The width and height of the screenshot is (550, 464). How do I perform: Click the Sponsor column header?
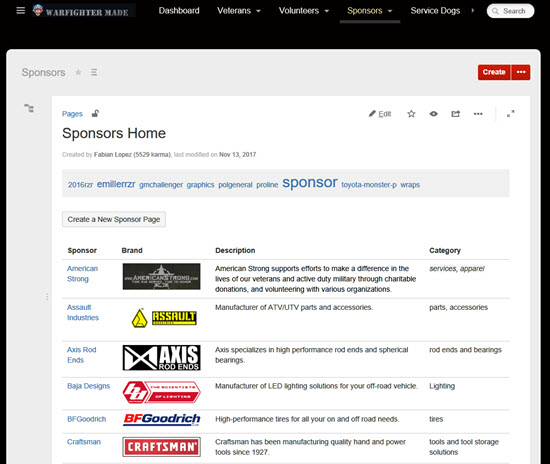point(82,250)
